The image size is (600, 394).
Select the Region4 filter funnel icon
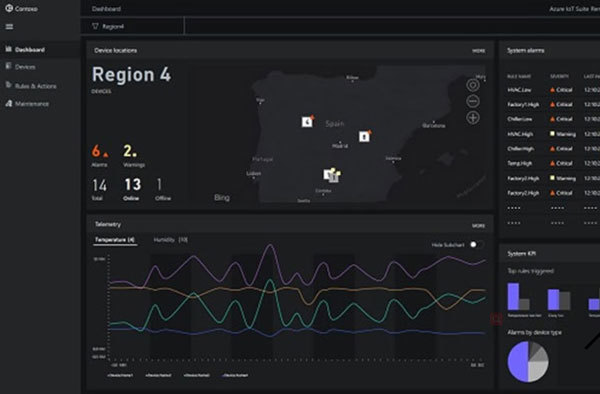[x=95, y=26]
